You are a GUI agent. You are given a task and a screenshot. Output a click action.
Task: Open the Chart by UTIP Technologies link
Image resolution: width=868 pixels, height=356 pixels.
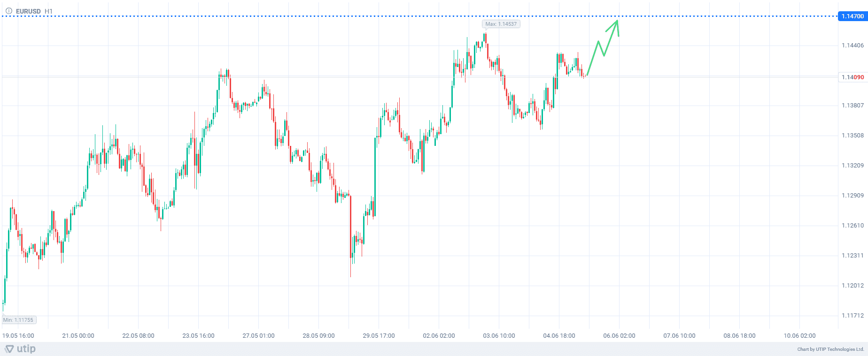830,349
